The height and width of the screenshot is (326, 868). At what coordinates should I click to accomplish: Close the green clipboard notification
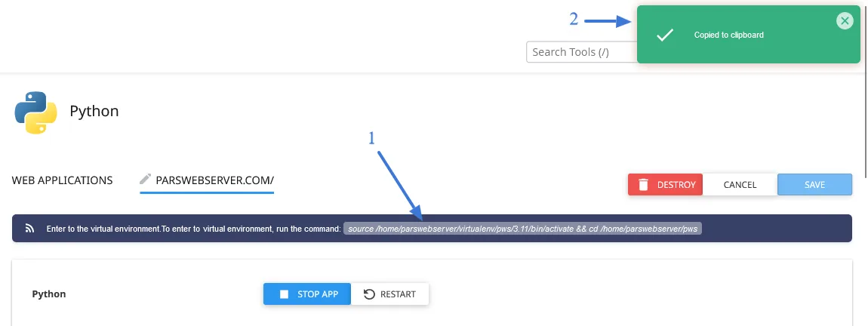(844, 21)
